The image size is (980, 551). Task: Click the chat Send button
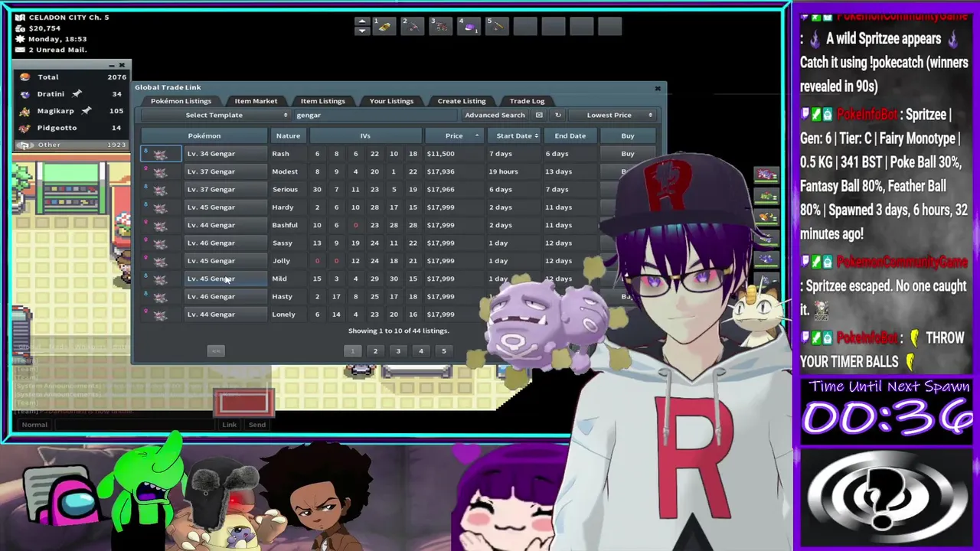point(257,425)
